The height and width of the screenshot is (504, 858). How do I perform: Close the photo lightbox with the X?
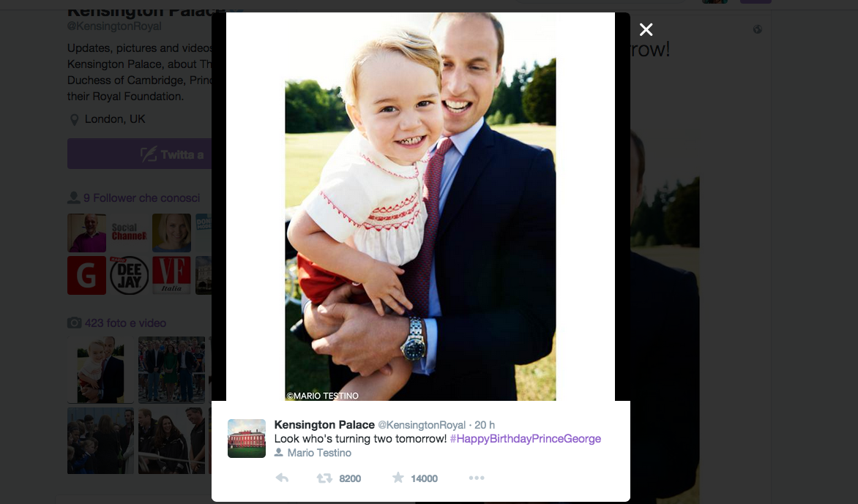(x=646, y=29)
